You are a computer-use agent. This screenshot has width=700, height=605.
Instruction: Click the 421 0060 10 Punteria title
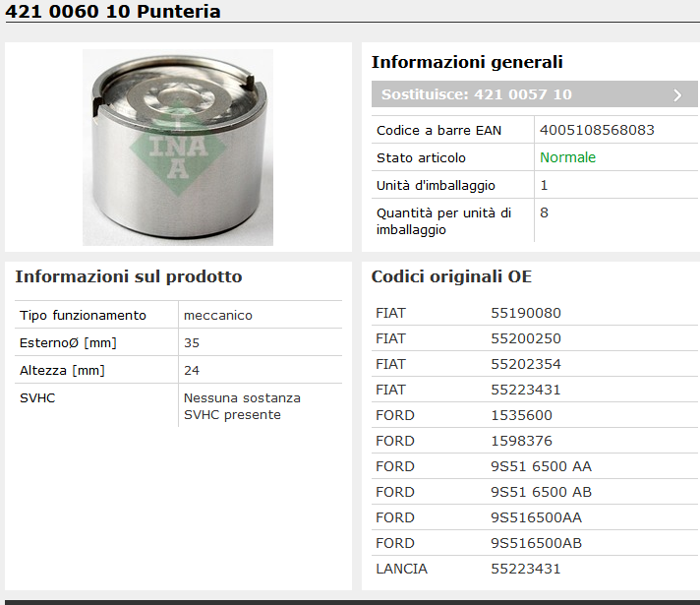pos(113,11)
